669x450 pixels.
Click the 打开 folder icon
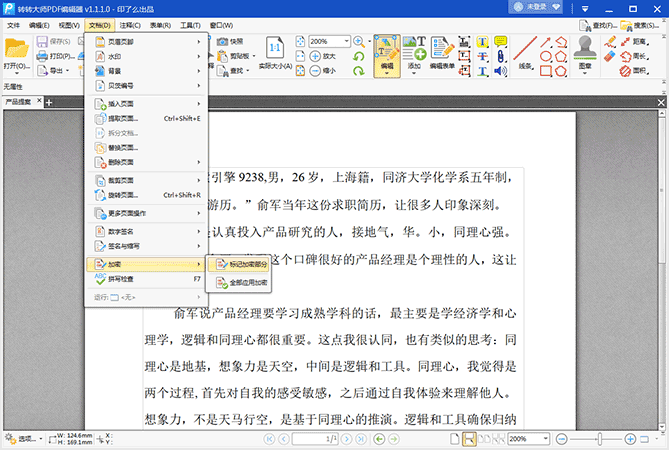17,49
